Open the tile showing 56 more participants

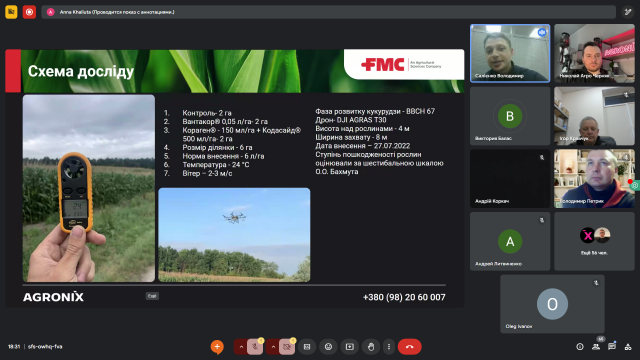(594, 241)
